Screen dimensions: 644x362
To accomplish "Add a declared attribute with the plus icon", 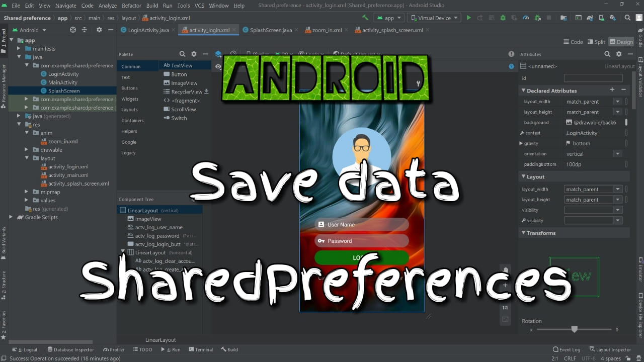I will 612,89.
